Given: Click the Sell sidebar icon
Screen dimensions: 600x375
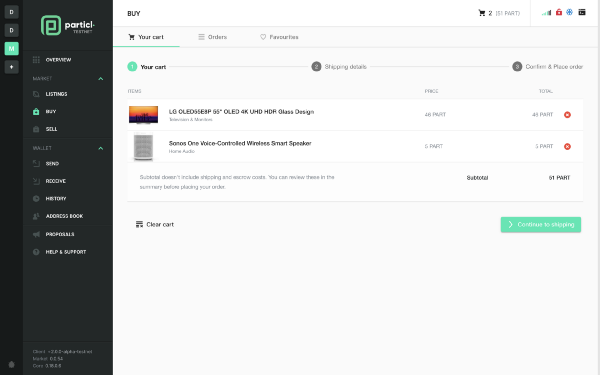Looking at the screenshot, I should pyautogui.click(x=36, y=129).
